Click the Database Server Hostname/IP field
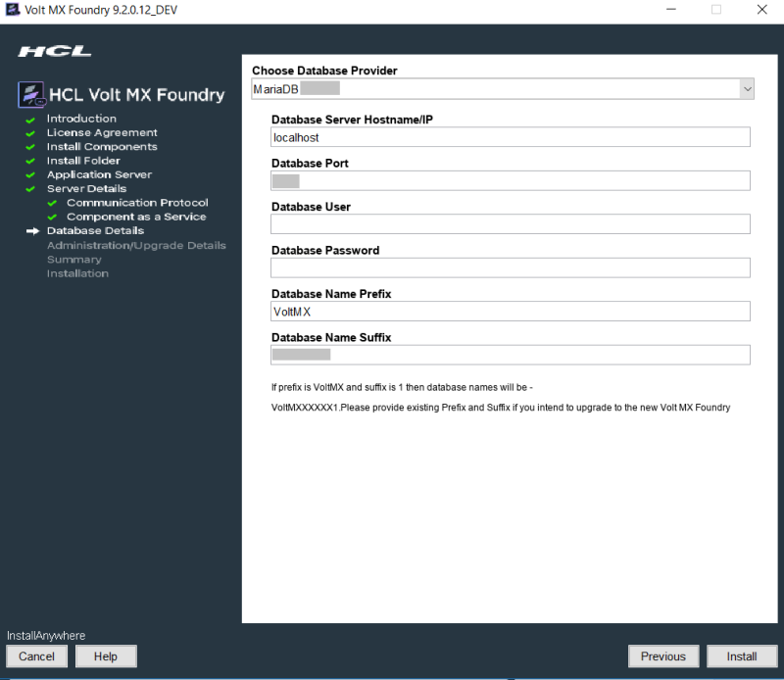The width and height of the screenshot is (784, 680). coord(510,137)
